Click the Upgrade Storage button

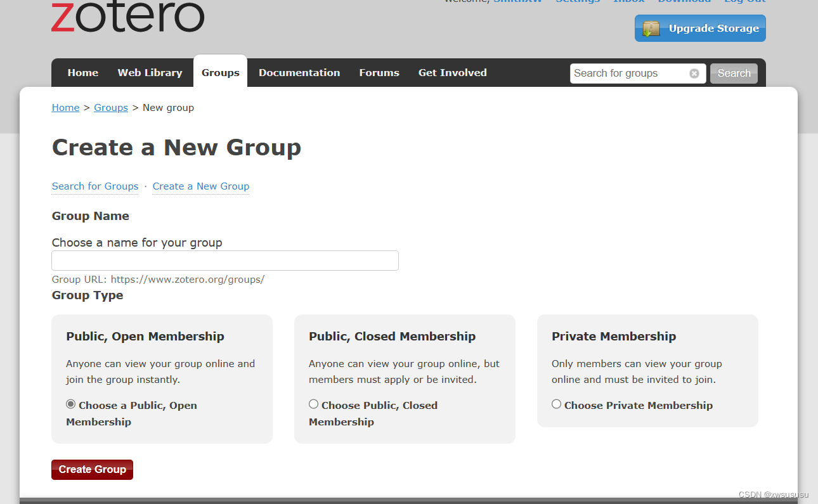coord(700,29)
